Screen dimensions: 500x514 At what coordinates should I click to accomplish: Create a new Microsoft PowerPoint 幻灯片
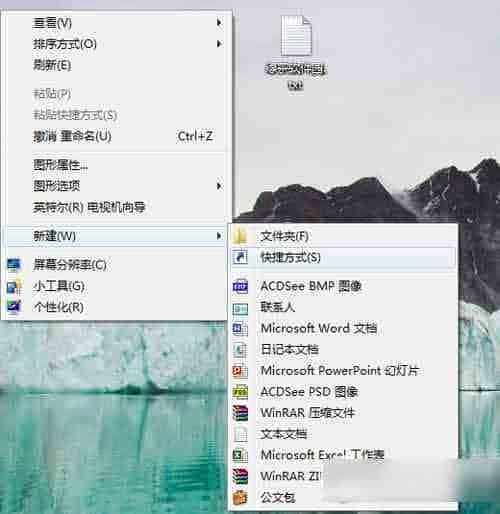343,371
